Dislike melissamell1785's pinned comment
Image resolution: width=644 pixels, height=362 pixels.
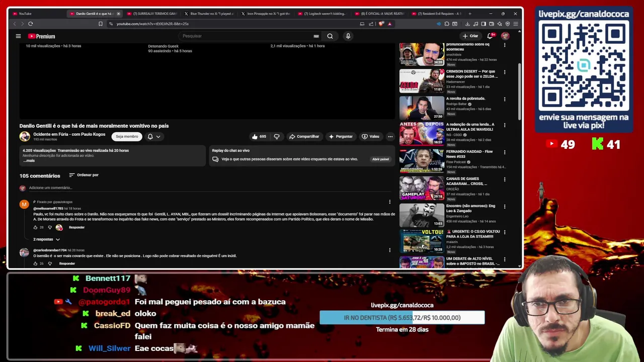pyautogui.click(x=49, y=227)
